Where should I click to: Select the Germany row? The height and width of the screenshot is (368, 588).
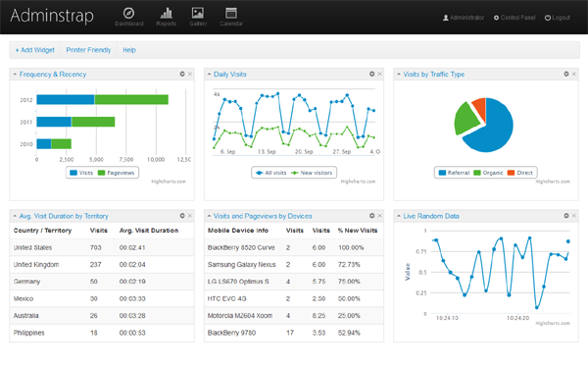[x=102, y=282]
